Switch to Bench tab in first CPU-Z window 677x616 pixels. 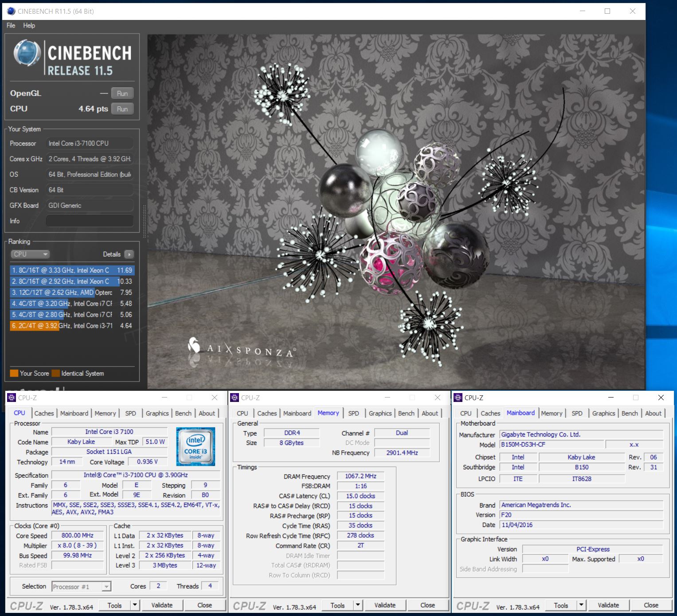pyautogui.click(x=183, y=413)
